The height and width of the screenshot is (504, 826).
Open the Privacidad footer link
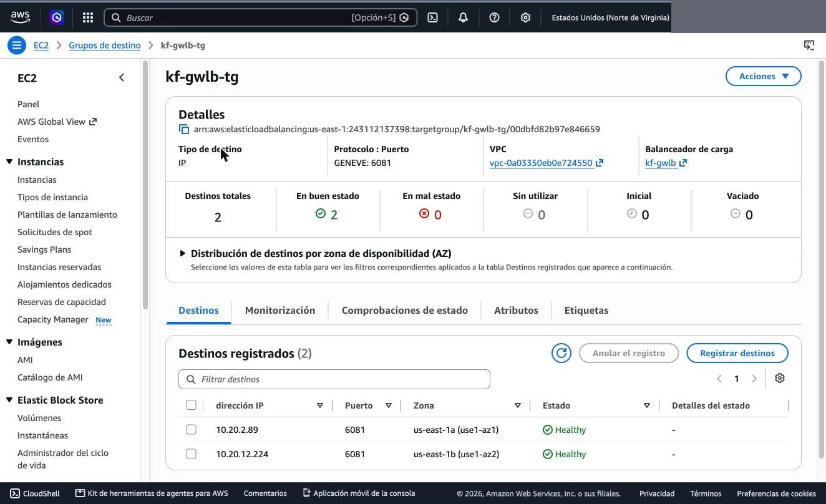pyautogui.click(x=657, y=493)
